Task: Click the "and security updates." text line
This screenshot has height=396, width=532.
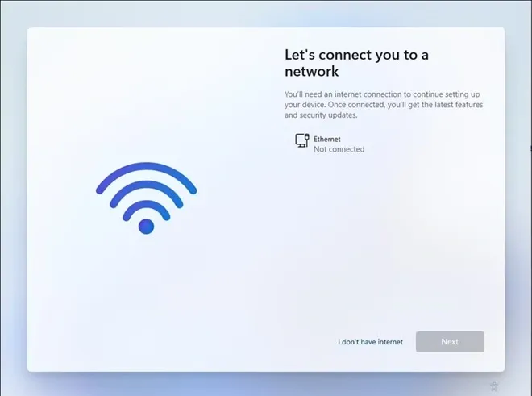Action: pos(321,115)
